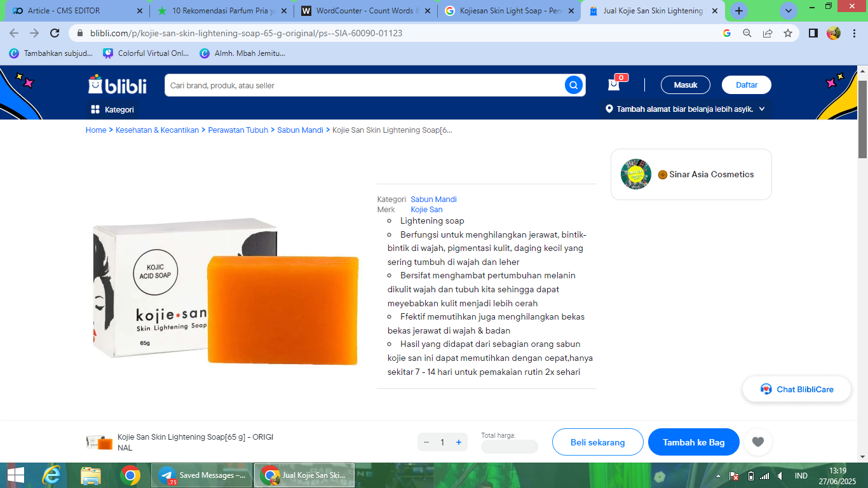Open Telegram Saved Messages taskbar window
868x488 pixels.
(x=201, y=475)
